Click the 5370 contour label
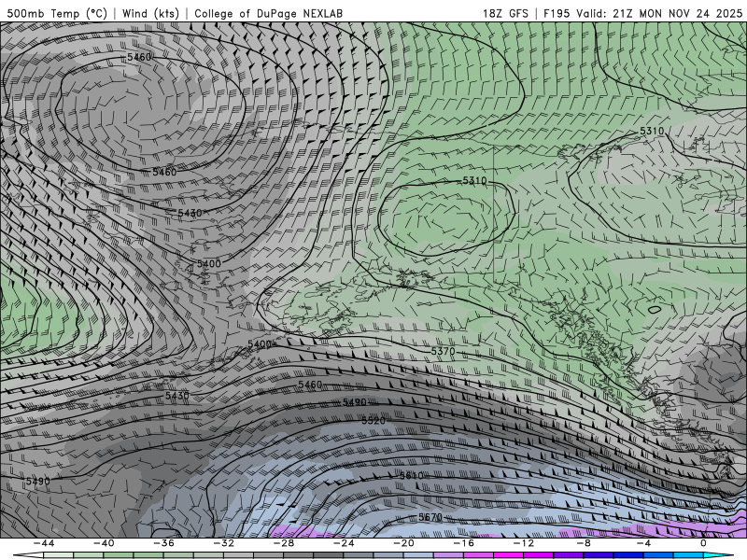 coord(443,352)
